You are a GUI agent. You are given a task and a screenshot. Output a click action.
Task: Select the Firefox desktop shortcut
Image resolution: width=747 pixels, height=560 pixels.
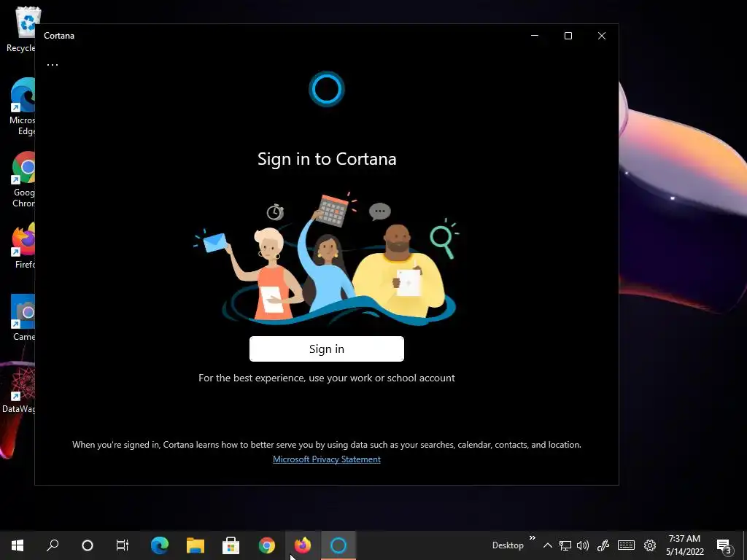[x=24, y=246]
